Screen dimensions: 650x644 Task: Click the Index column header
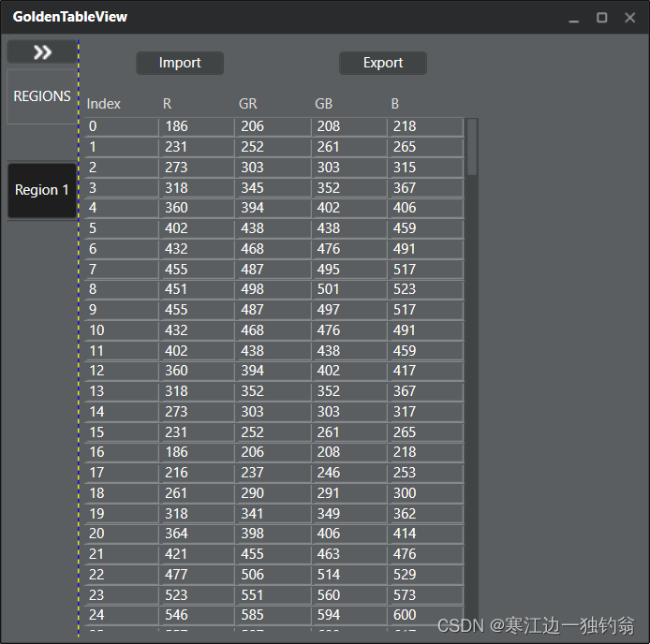pos(104,104)
